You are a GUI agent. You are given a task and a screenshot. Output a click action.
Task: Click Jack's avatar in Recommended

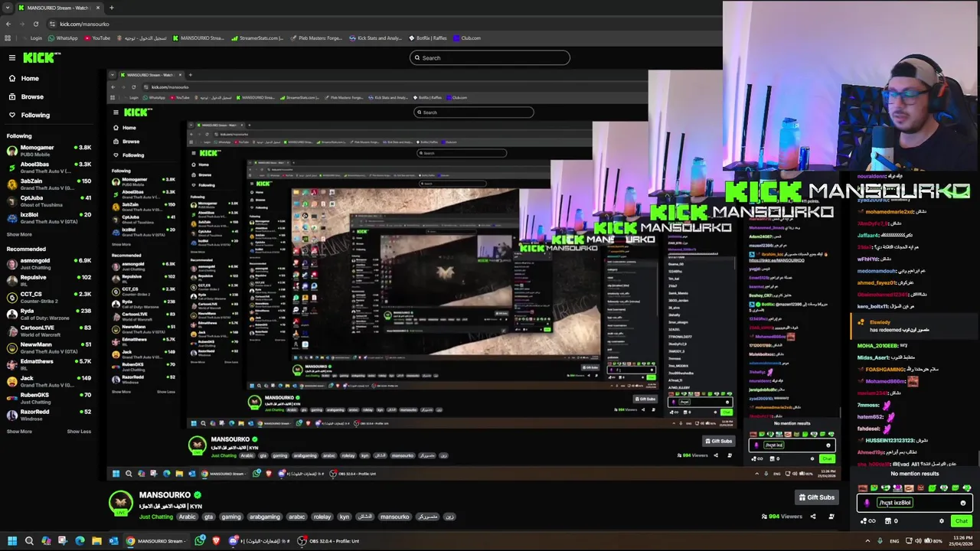(x=12, y=381)
